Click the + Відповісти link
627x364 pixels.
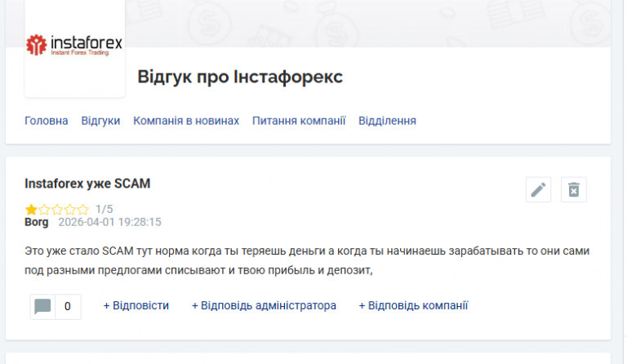pyautogui.click(x=136, y=306)
